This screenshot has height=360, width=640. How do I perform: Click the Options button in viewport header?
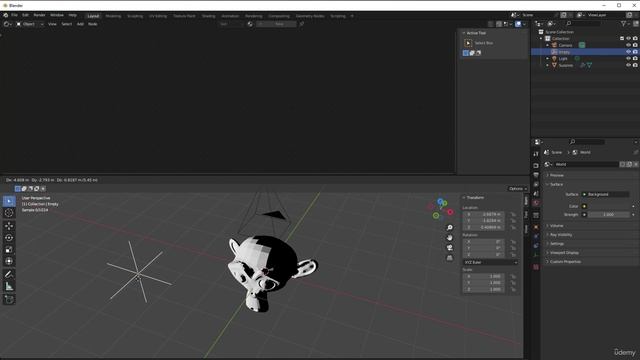click(x=518, y=189)
